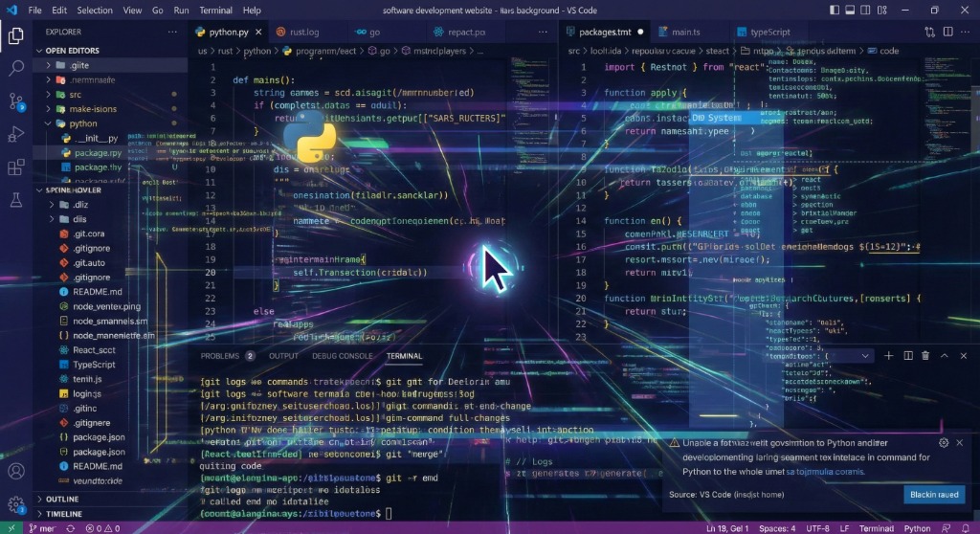
Task: Click the Explorer header more actions ellipsis
Action: (x=172, y=32)
